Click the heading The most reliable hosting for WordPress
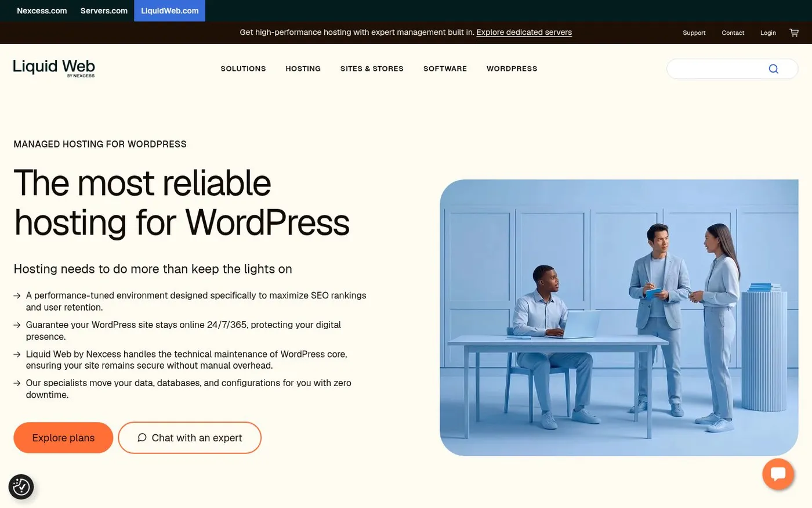 tap(182, 203)
